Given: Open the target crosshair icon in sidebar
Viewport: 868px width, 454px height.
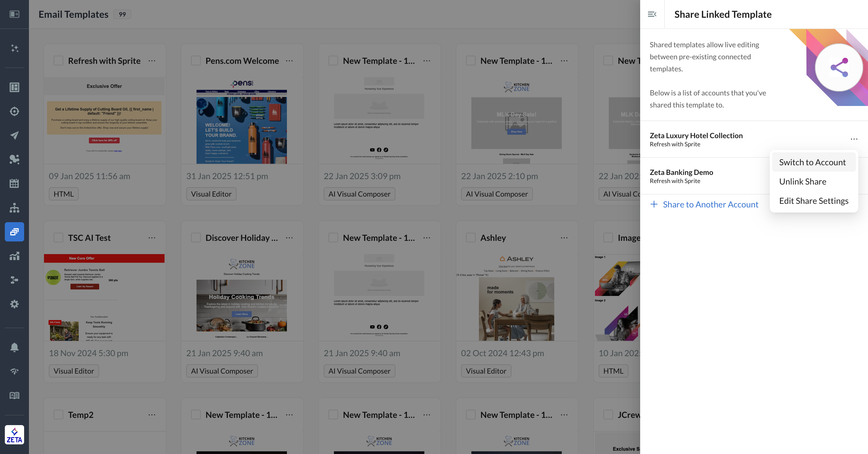Looking at the screenshot, I should 14,111.
